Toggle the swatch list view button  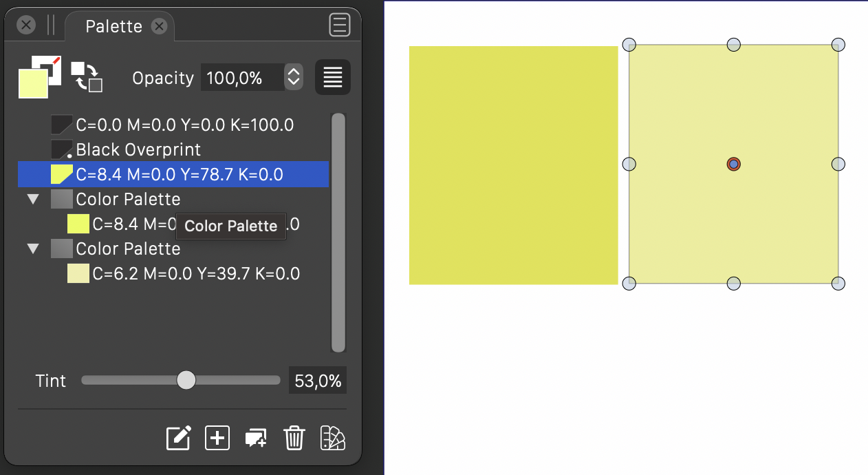[333, 77]
